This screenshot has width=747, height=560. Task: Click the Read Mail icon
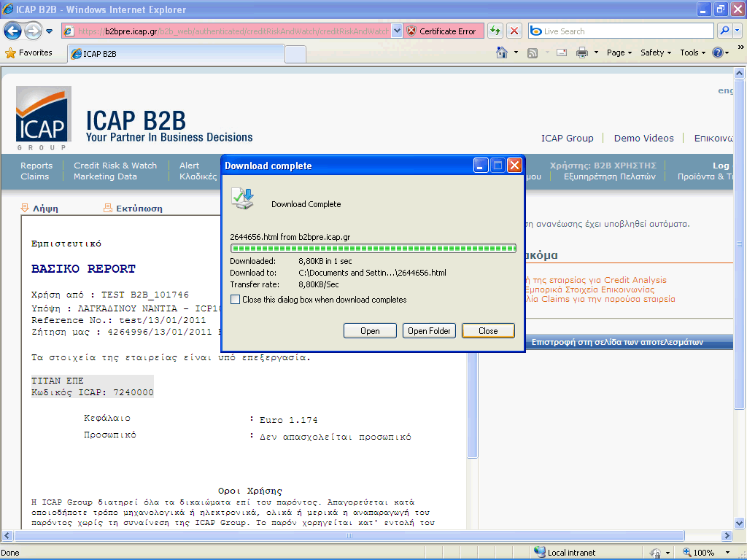tap(562, 52)
